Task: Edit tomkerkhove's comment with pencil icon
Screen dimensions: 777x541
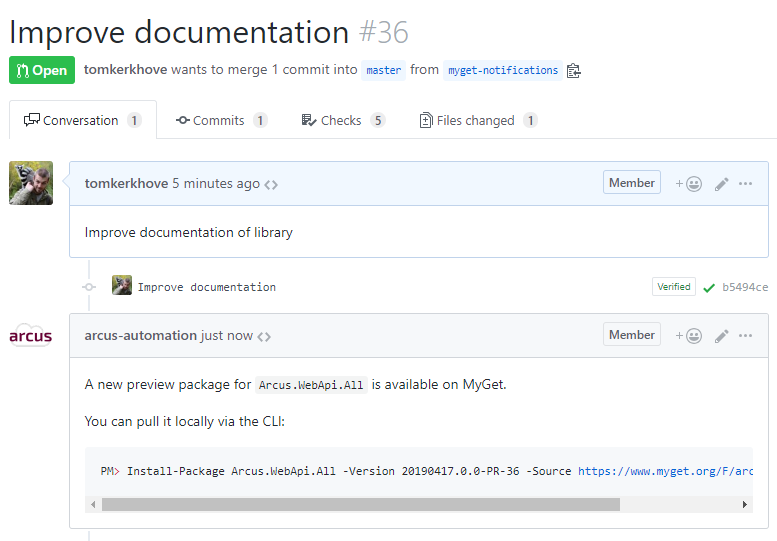Action: (x=722, y=184)
